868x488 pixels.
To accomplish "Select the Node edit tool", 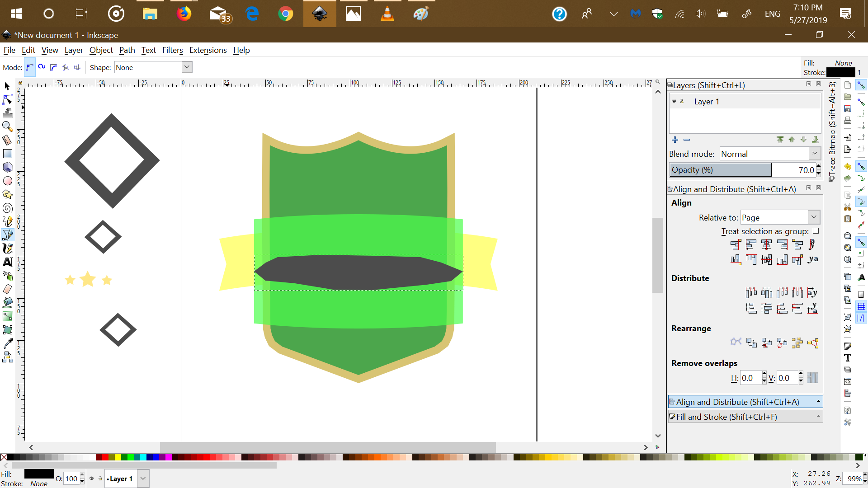I will [7, 99].
